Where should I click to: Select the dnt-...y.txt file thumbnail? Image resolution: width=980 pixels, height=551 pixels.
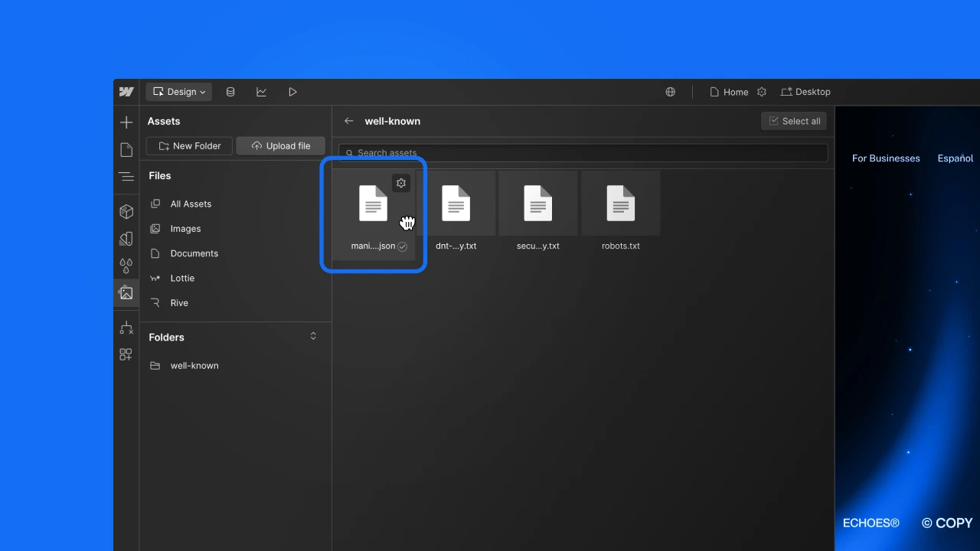click(x=456, y=204)
